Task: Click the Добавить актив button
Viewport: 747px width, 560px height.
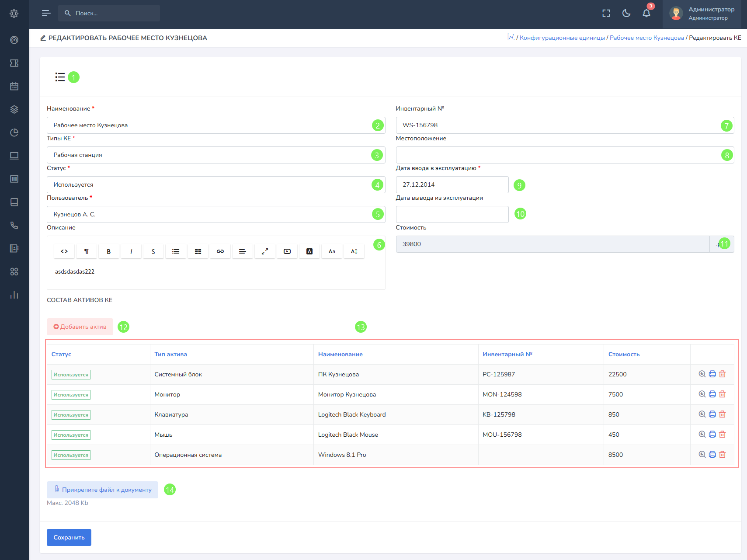Action: coord(80,327)
